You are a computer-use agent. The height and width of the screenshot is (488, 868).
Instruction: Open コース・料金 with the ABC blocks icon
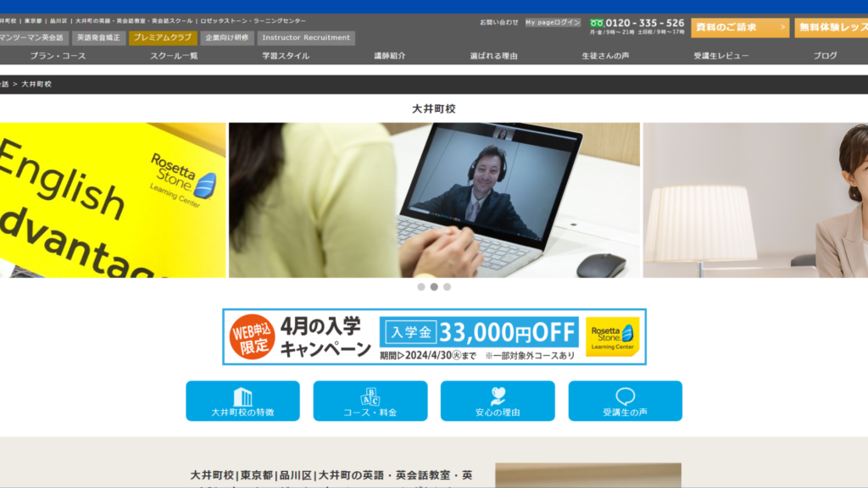(x=370, y=401)
